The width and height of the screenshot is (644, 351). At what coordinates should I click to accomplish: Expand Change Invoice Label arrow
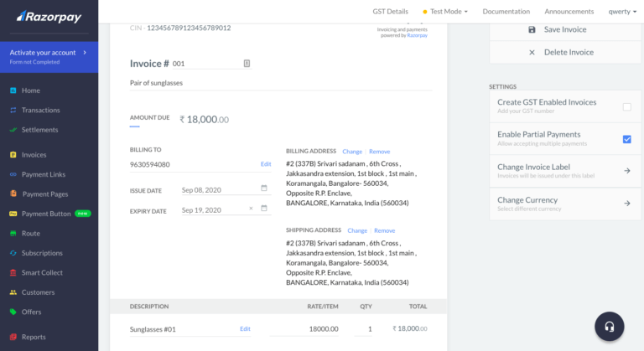(626, 171)
